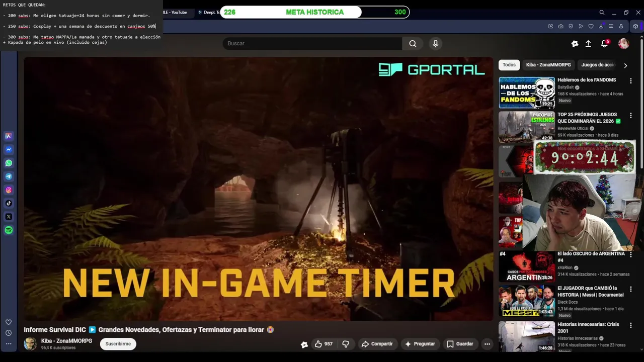
Task: Open browser profile account icon
Action: (621, 26)
